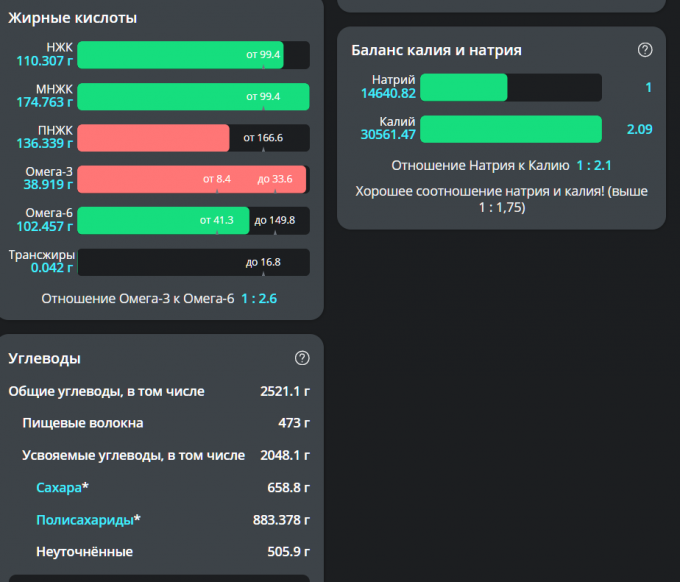The height and width of the screenshot is (582, 680).
Task: Click the Общие углеводы row
Action: (x=158, y=391)
